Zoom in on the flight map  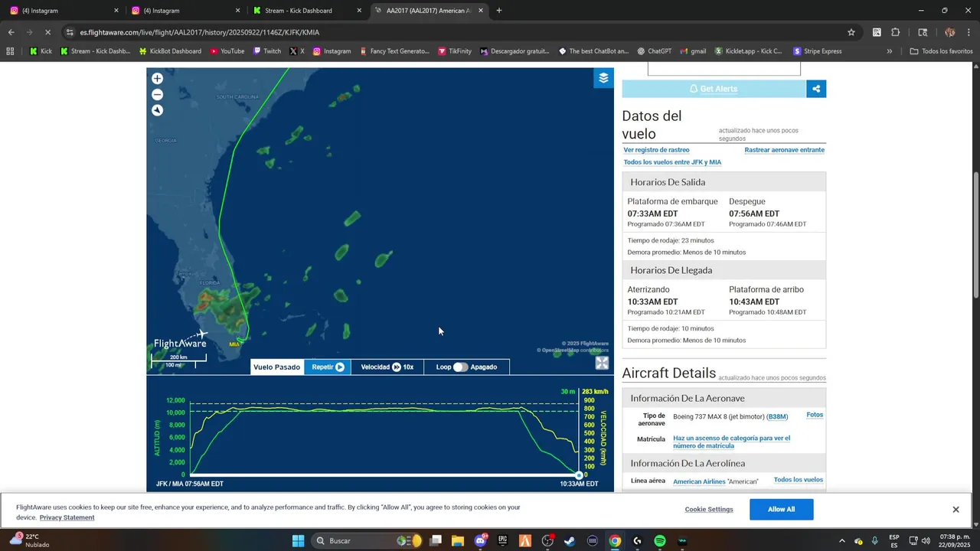click(157, 78)
